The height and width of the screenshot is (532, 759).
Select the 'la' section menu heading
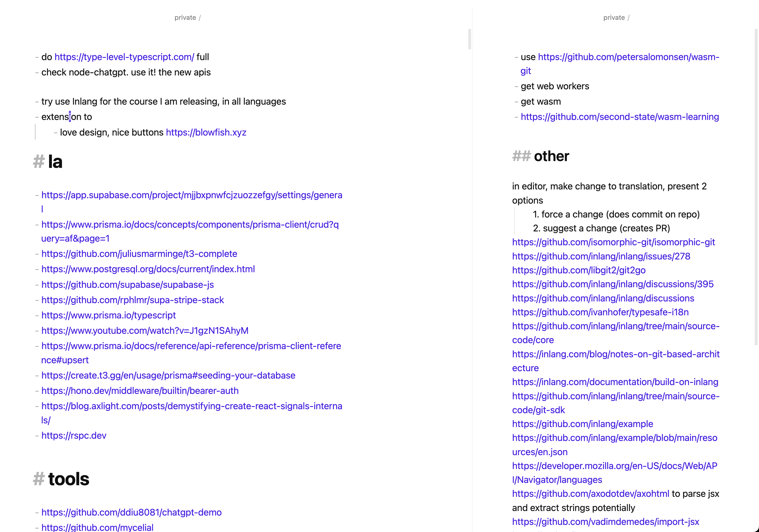point(55,162)
